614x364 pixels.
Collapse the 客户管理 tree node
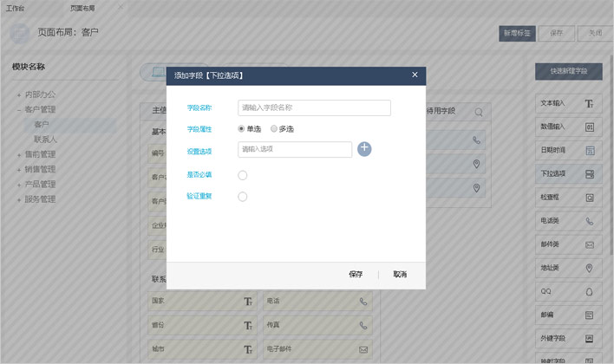19,110
